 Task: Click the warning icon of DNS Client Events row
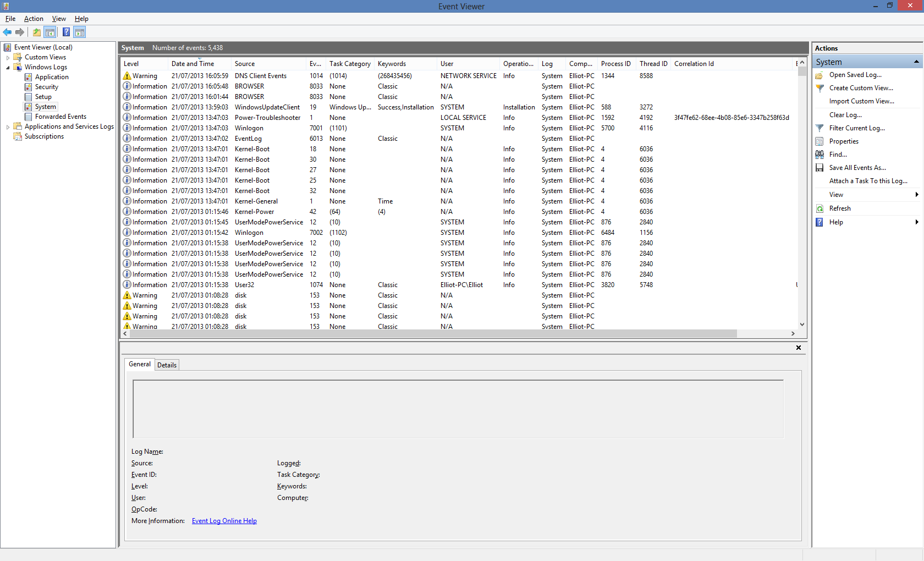[127, 76]
